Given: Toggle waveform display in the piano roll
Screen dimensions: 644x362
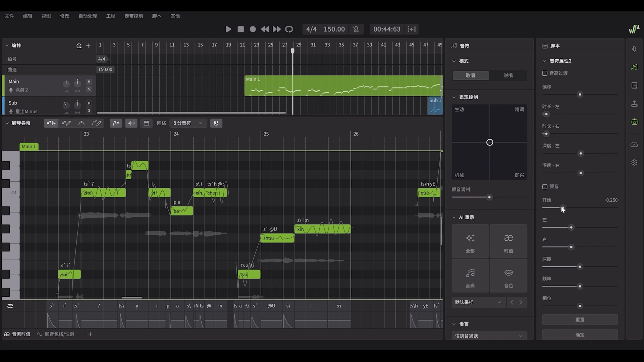Looking at the screenshot, I should click(131, 123).
